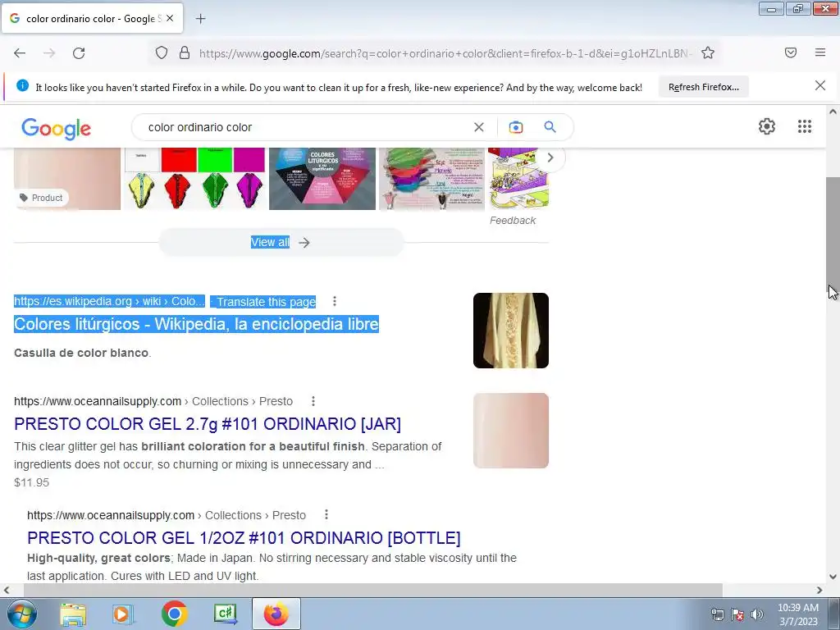
Task: Go back to the previous page
Action: click(x=20, y=53)
